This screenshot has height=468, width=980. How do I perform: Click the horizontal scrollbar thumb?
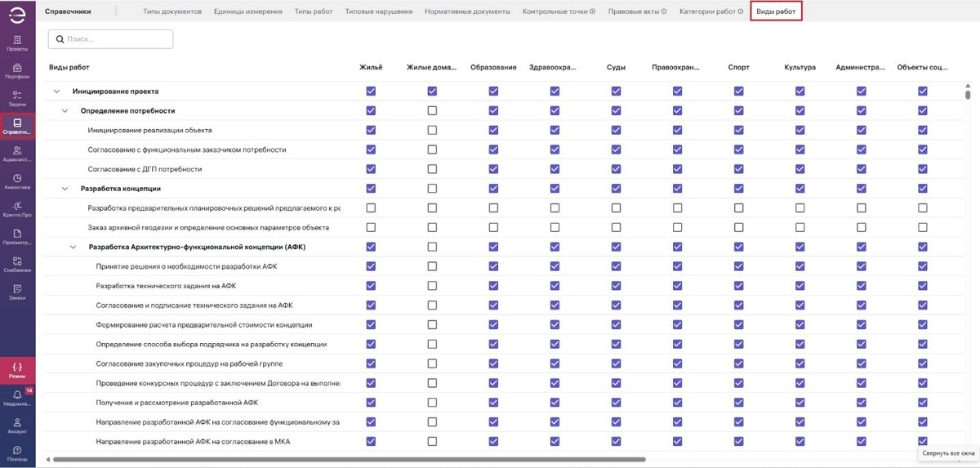347,460
